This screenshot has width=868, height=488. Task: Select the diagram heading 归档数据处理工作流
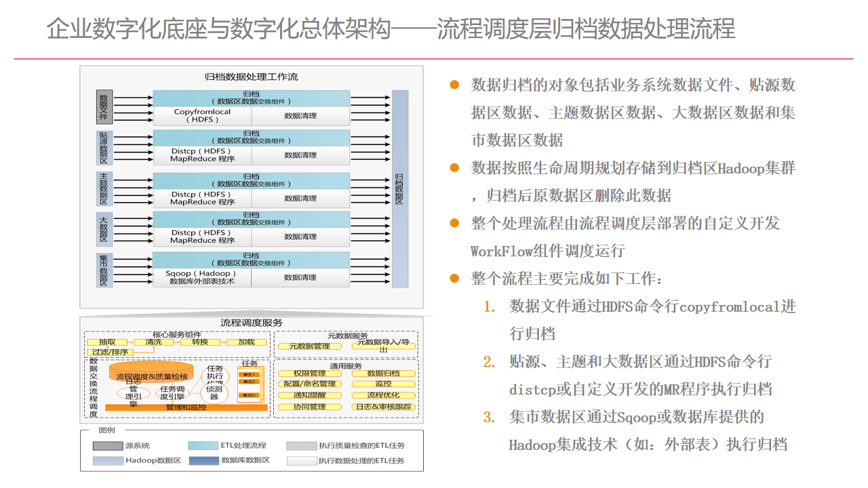(252, 77)
